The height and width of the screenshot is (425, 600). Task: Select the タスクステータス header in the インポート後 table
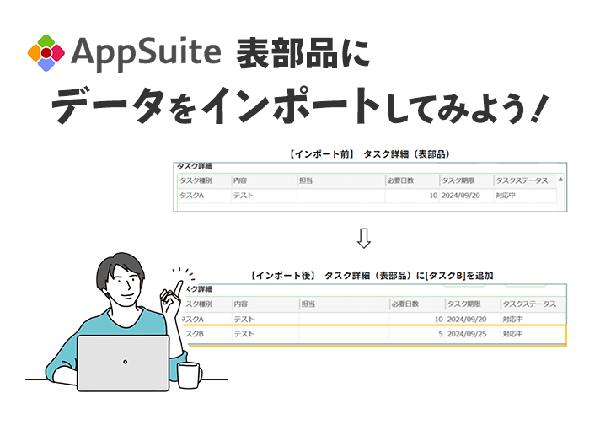click(529, 304)
